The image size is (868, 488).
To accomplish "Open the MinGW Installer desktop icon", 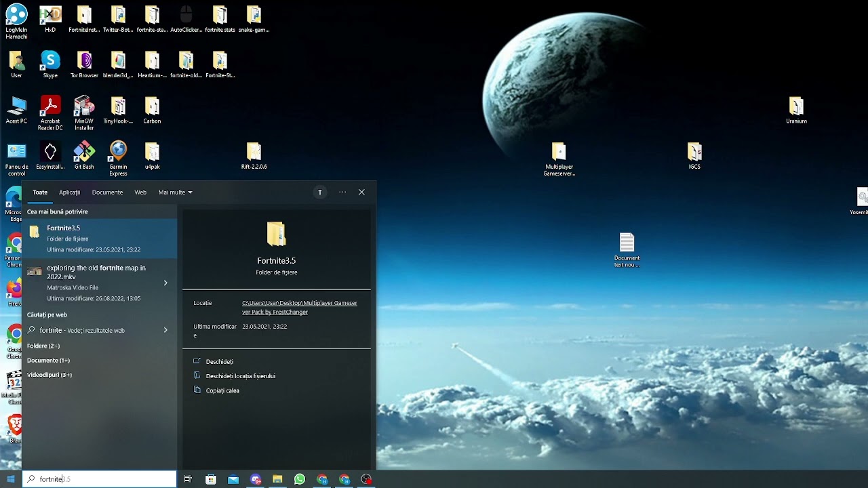I will coord(84,113).
